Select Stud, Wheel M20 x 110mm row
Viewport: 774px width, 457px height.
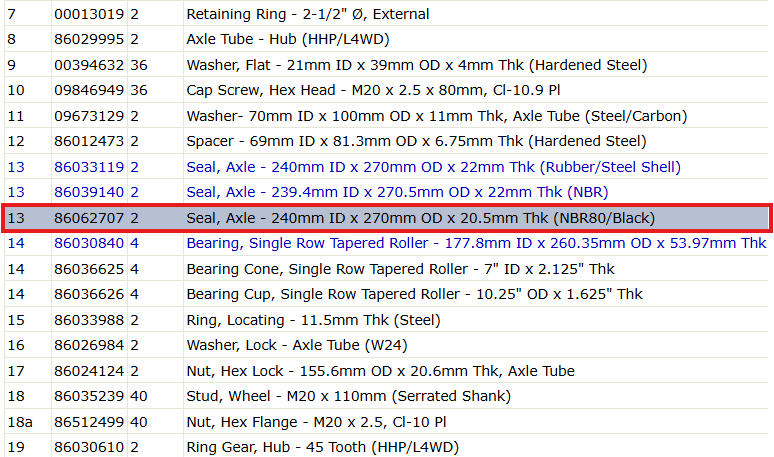coord(387,396)
